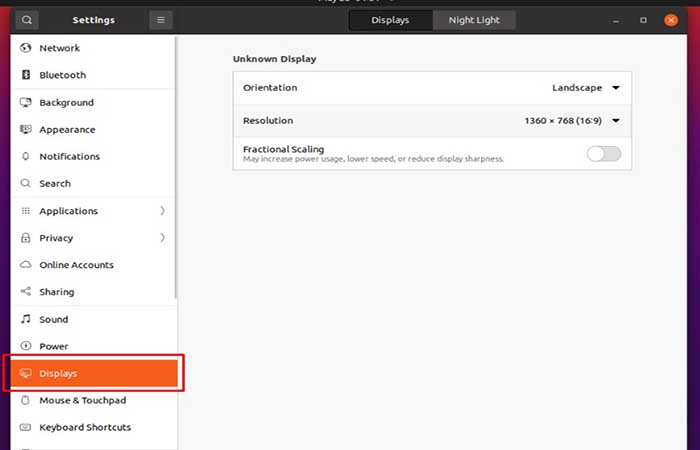Click the Network globe icon
This screenshot has width=700, height=450.
26,48
